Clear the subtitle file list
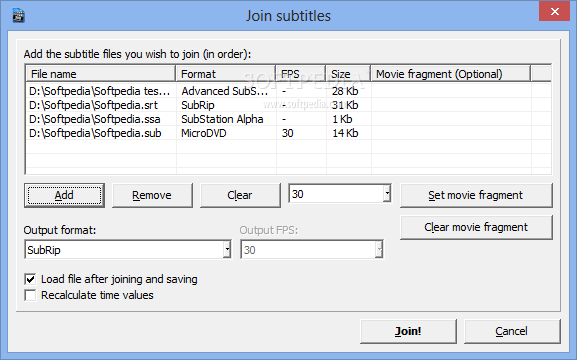This screenshot has height=360, width=577. (x=240, y=195)
